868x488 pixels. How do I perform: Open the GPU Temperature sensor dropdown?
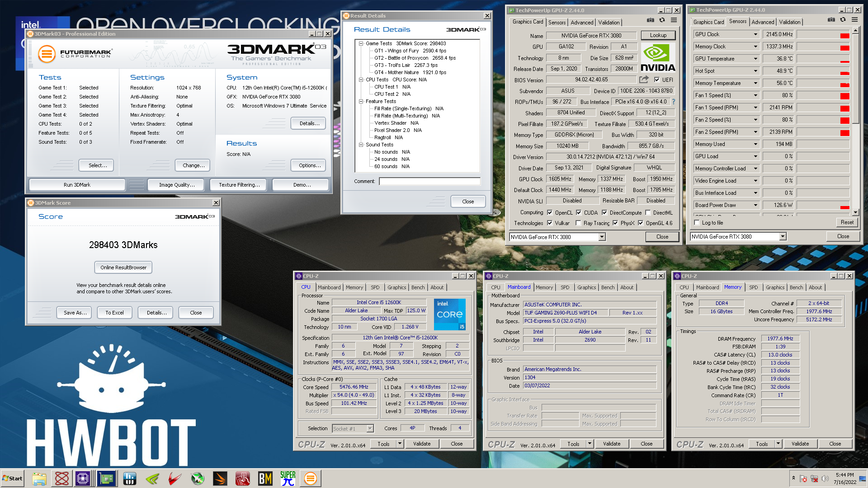[755, 59]
